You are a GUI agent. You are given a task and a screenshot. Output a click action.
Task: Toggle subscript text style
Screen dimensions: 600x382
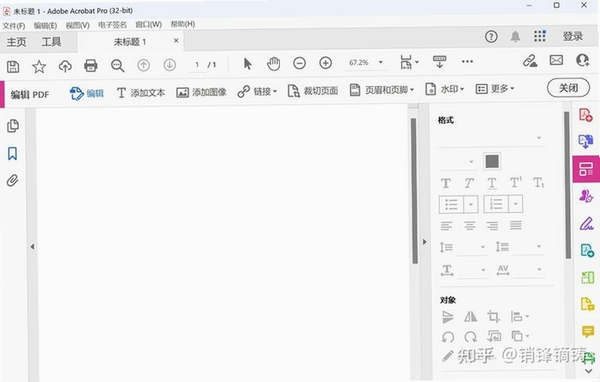click(x=538, y=183)
